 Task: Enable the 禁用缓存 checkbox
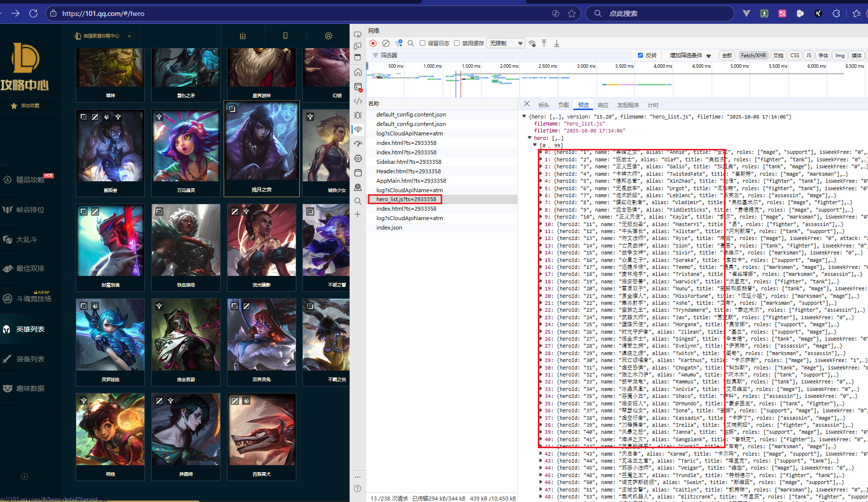[457, 43]
